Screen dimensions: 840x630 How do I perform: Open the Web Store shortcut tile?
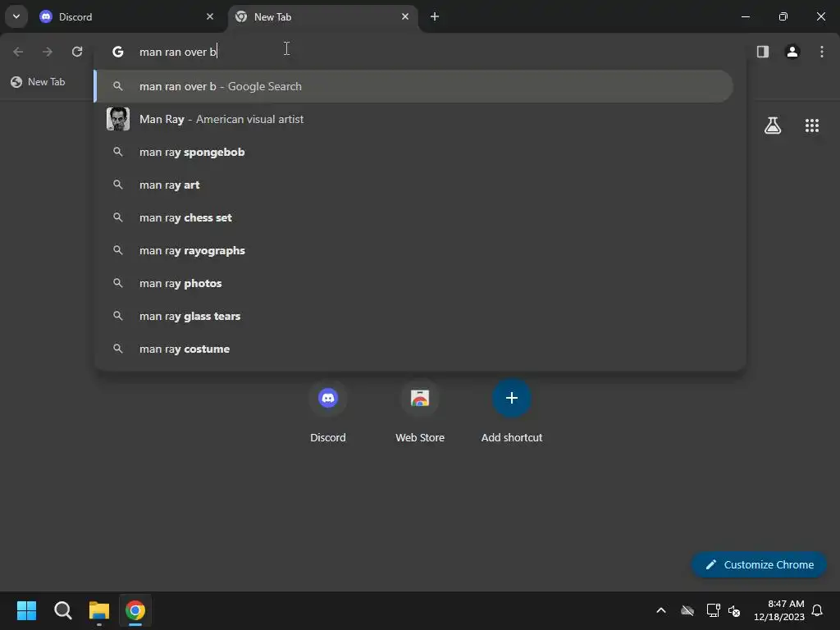pos(420,412)
